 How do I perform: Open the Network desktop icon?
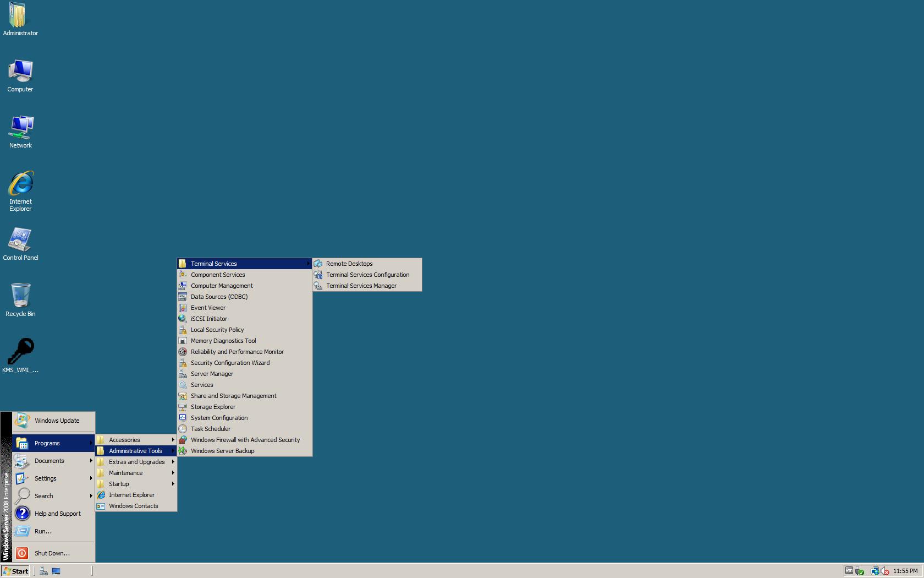pyautogui.click(x=20, y=128)
